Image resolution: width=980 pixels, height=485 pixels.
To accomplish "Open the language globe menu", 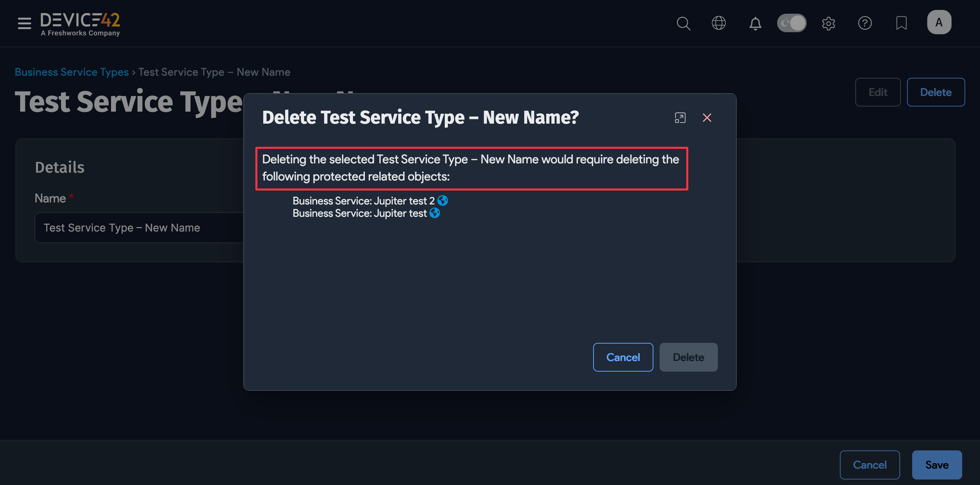I will (719, 23).
